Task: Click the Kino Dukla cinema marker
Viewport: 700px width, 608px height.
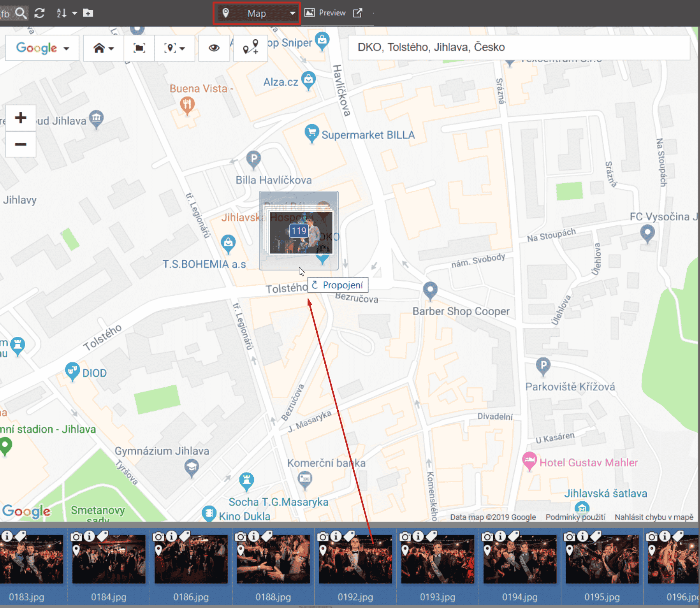Action: pos(209,514)
